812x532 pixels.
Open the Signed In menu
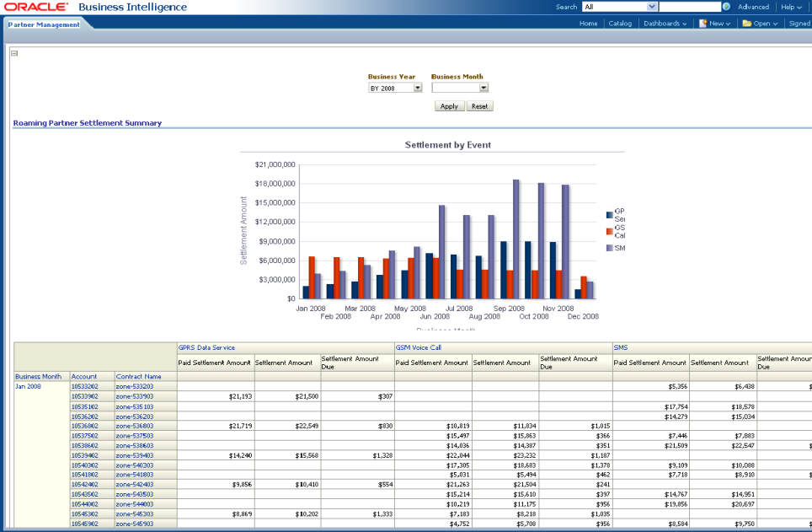[800, 24]
